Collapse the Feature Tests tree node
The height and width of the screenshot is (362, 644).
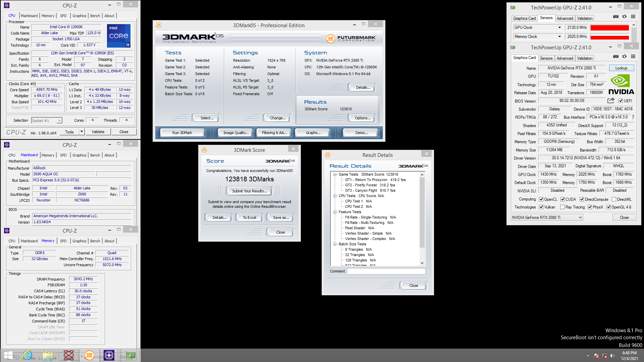(x=335, y=212)
